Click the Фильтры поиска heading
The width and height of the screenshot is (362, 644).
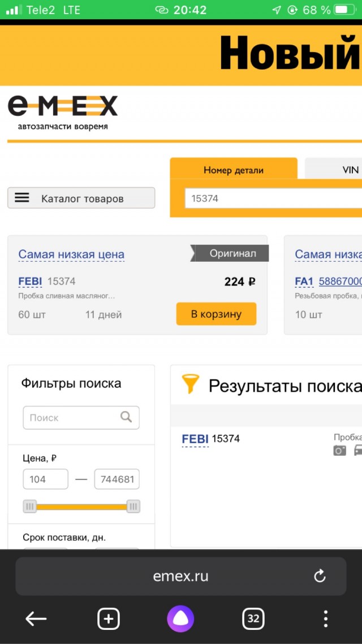click(x=71, y=383)
